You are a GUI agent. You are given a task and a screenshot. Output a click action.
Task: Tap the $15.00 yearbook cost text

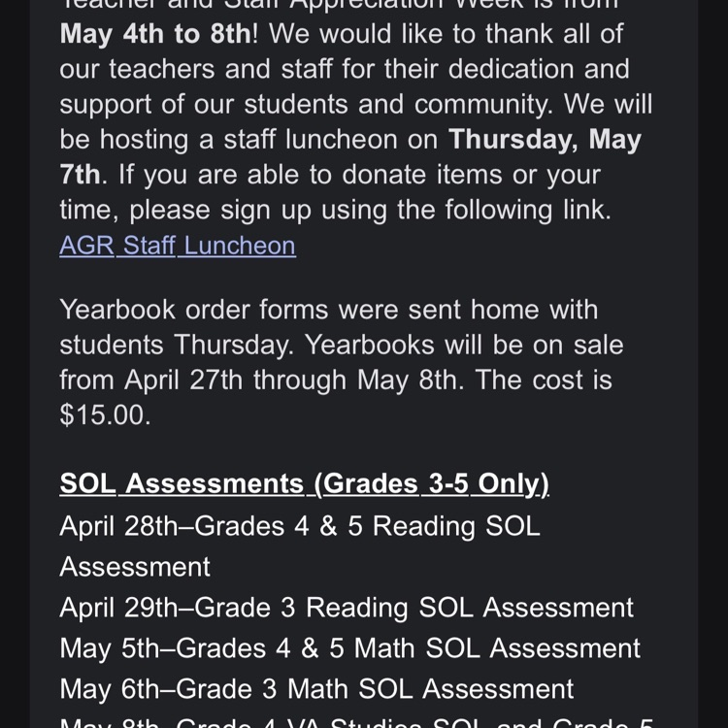pos(105,414)
